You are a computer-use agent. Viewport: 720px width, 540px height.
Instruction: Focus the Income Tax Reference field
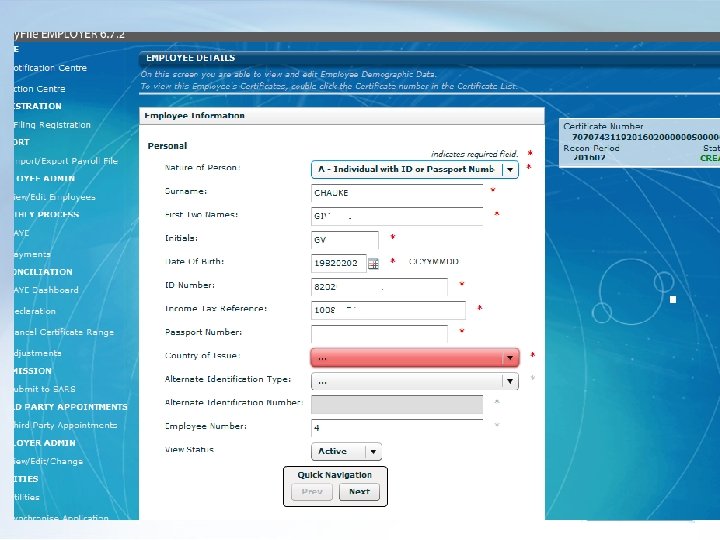click(x=388, y=310)
